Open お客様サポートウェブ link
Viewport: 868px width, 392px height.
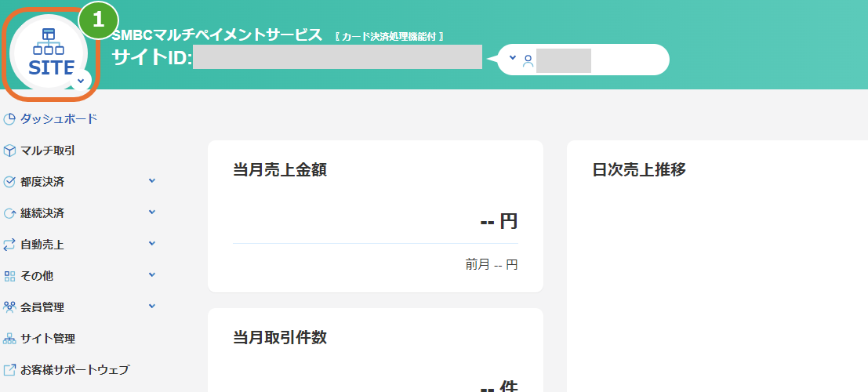tap(74, 370)
